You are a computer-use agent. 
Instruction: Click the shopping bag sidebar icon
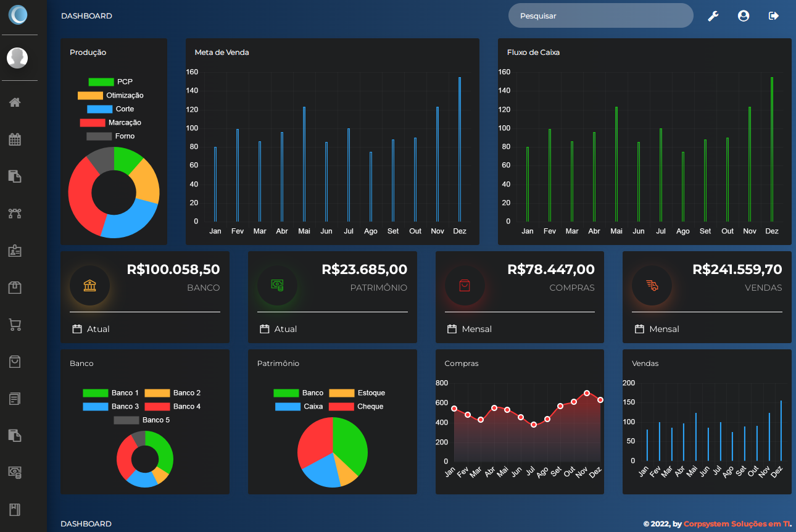tap(15, 362)
